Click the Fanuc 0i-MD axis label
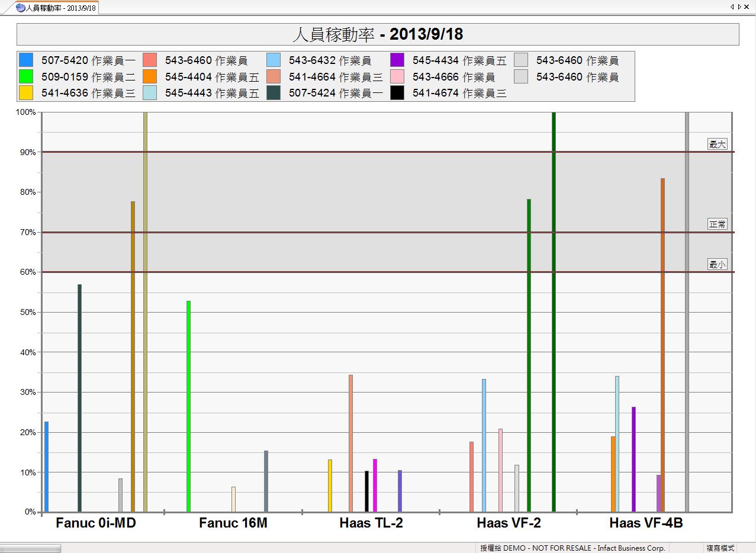756x553 pixels. (96, 523)
